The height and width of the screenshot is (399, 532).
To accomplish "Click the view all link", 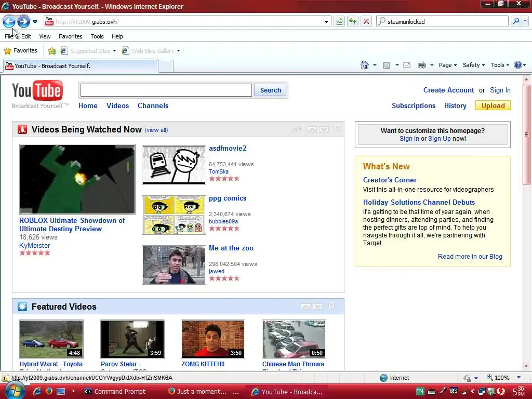I will click(156, 130).
